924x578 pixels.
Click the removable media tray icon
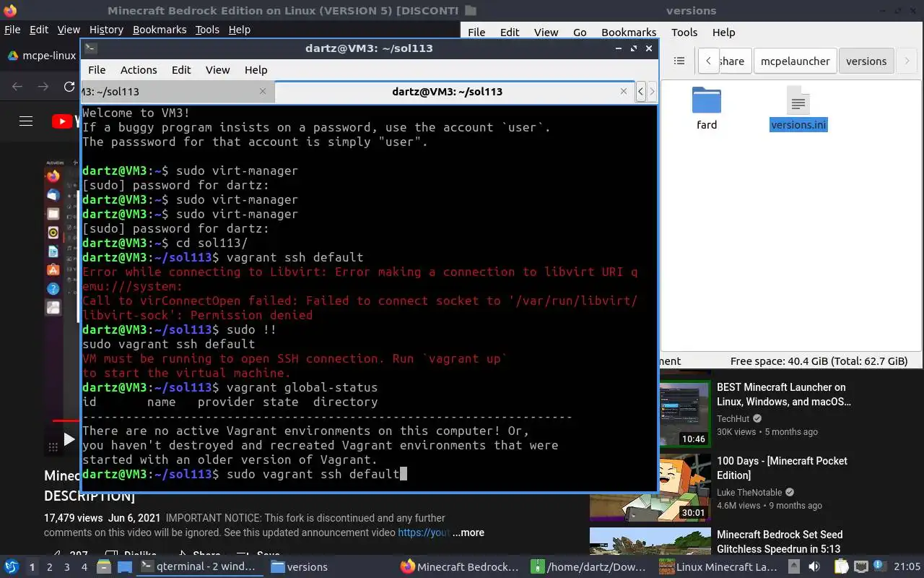pyautogui.click(x=794, y=566)
